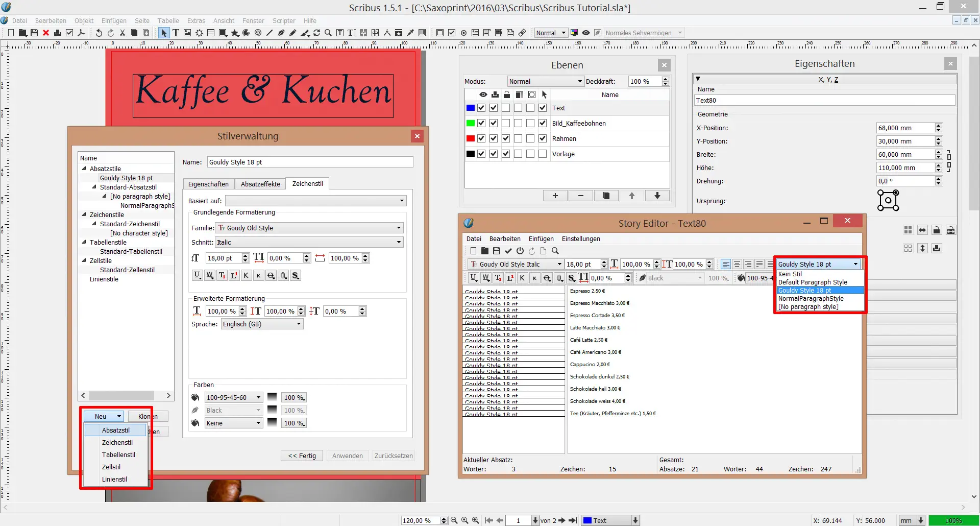Image resolution: width=980 pixels, height=526 pixels.
Task: Select the Insert Text Frame tool
Action: coord(176,33)
